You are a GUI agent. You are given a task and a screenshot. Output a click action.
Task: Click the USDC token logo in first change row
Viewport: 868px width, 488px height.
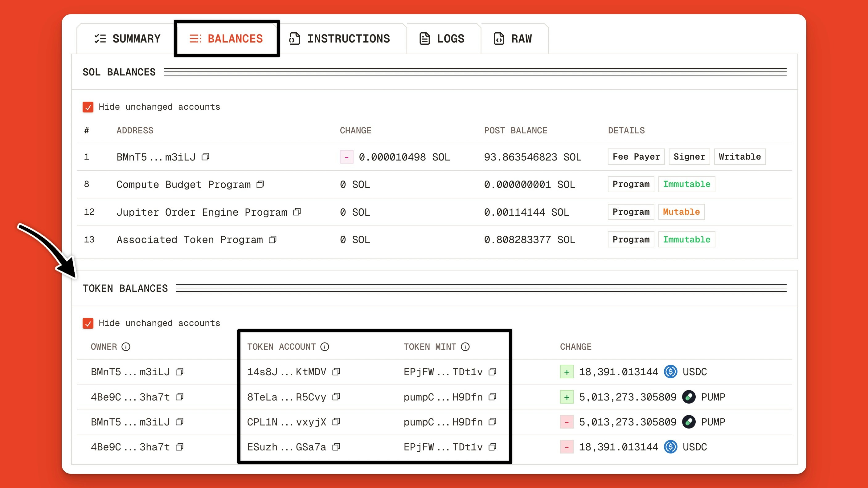pos(670,372)
